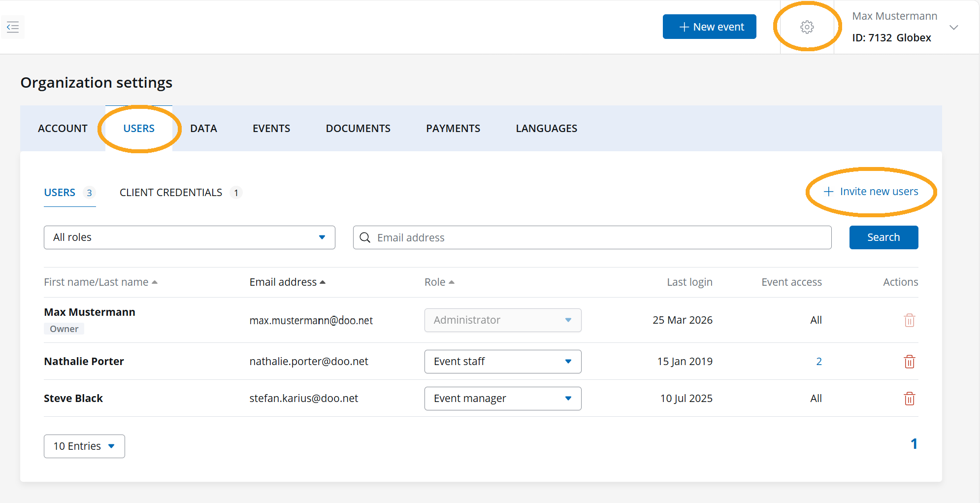Switch to the Account tab
980x503 pixels.
(63, 129)
